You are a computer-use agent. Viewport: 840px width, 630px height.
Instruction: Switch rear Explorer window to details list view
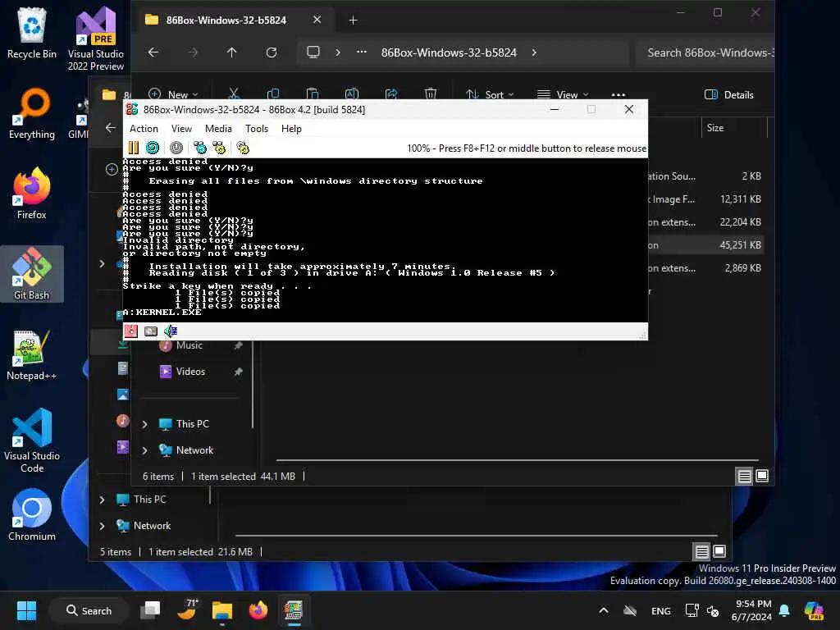pyautogui.click(x=701, y=550)
